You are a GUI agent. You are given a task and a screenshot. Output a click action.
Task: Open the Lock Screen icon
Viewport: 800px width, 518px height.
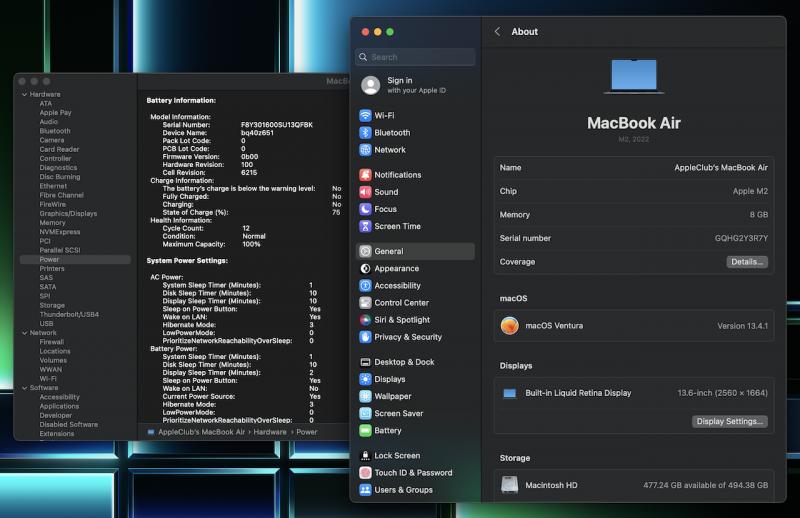(365, 456)
